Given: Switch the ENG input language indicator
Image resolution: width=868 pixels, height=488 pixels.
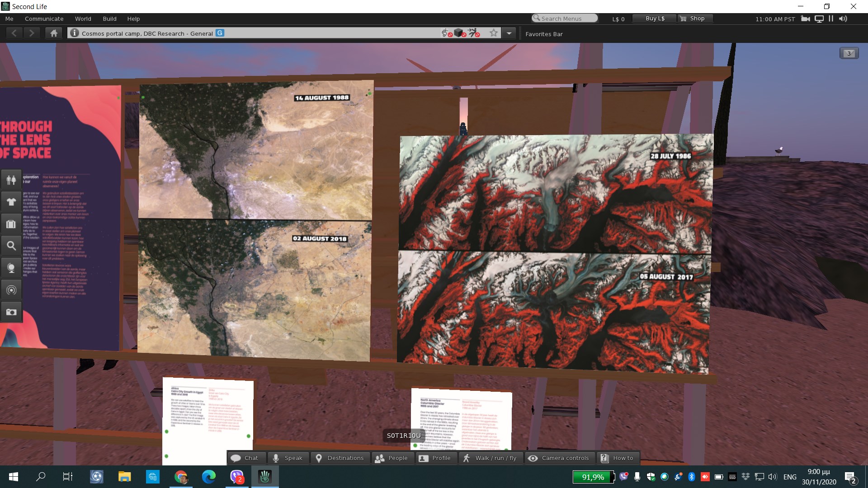Looking at the screenshot, I should pyautogui.click(x=790, y=477).
